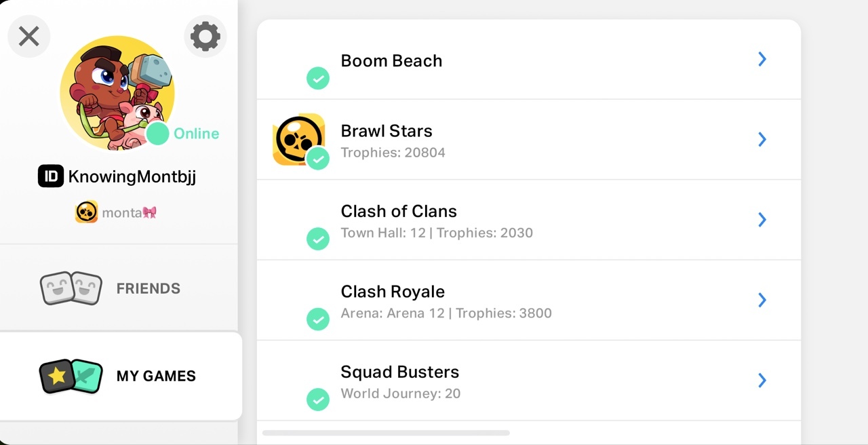
Task: Click the My Games star cards icon
Action: pyautogui.click(x=71, y=376)
